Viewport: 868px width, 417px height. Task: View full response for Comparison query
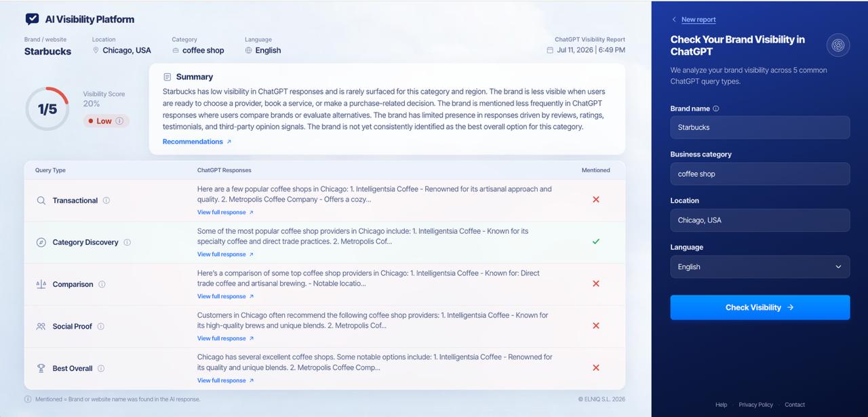225,296
